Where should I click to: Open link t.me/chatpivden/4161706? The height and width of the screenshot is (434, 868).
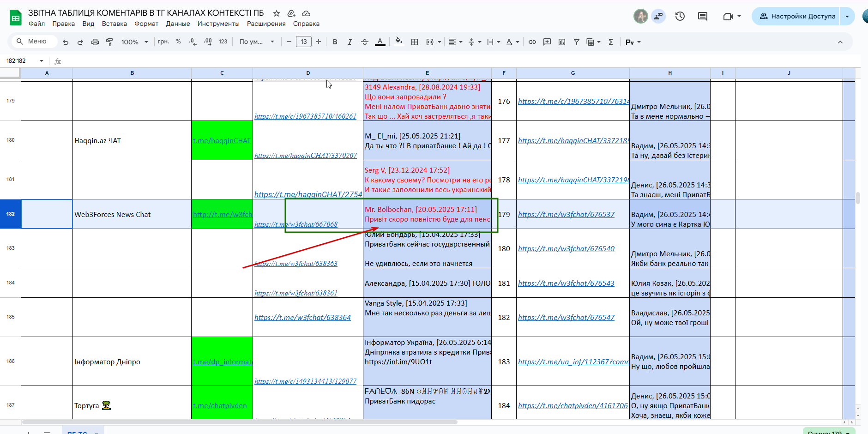click(x=573, y=405)
